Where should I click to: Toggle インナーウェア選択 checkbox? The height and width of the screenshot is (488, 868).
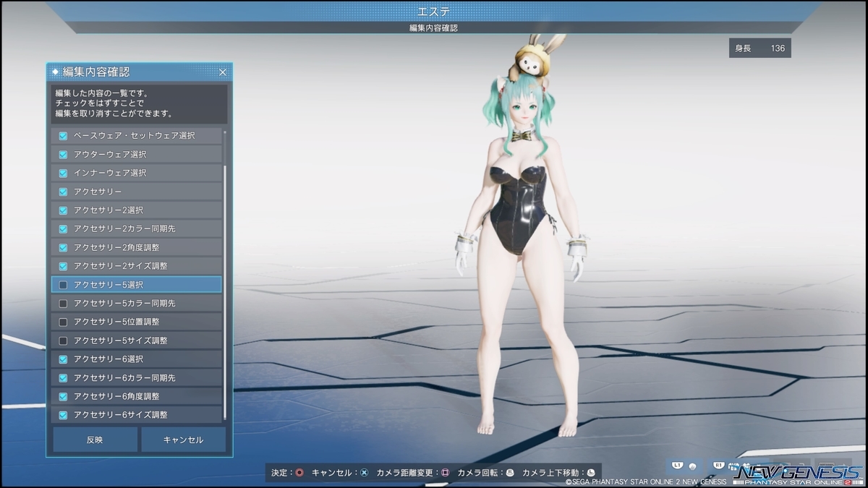click(63, 173)
